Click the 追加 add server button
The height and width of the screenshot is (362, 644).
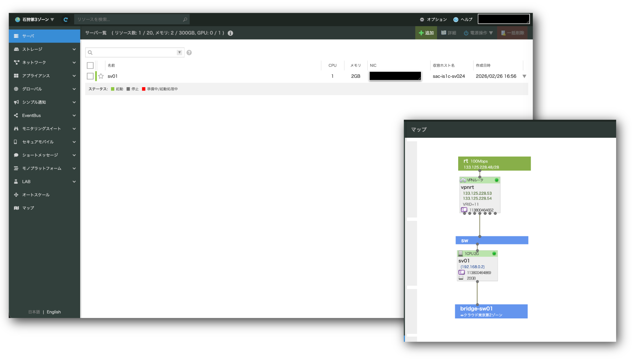pyautogui.click(x=426, y=33)
